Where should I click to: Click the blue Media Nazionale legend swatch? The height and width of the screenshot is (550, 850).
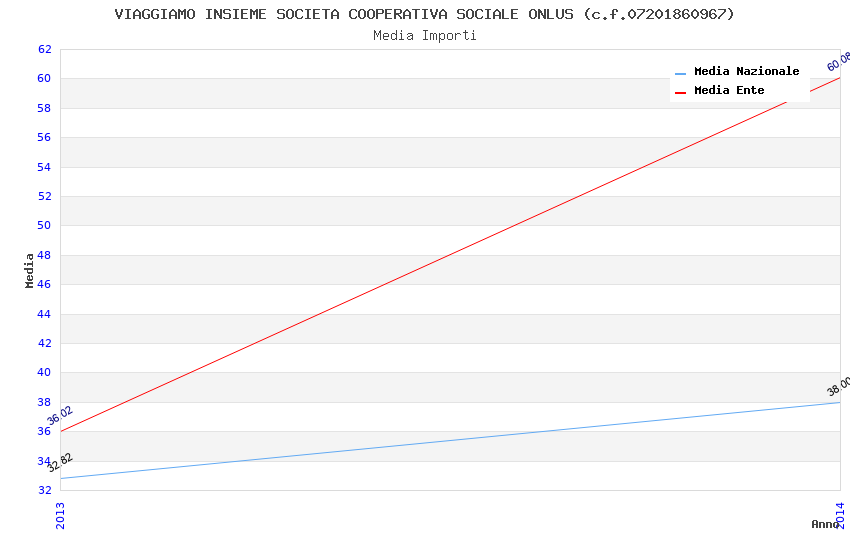tap(680, 73)
